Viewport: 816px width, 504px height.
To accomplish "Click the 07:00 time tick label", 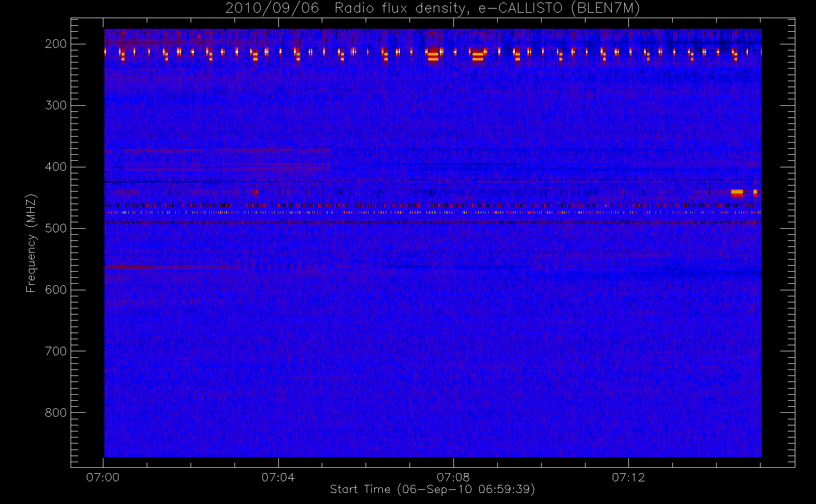I will tap(103, 477).
